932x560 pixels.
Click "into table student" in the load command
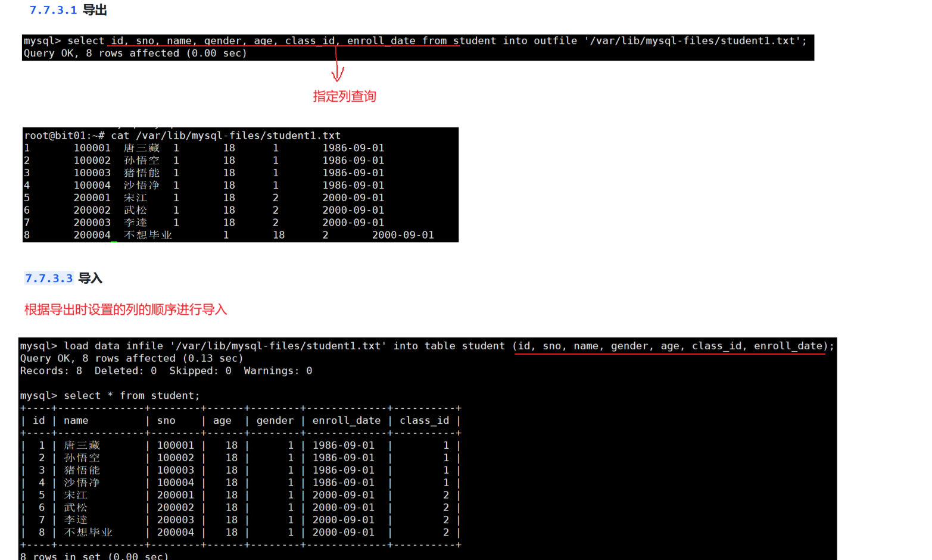pos(449,346)
